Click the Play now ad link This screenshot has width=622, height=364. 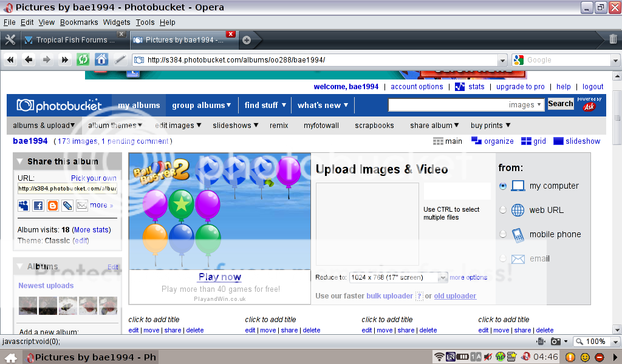(x=220, y=277)
